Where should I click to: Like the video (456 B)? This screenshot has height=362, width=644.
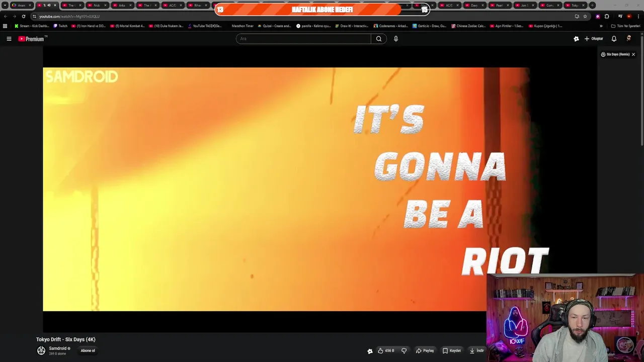(x=386, y=350)
